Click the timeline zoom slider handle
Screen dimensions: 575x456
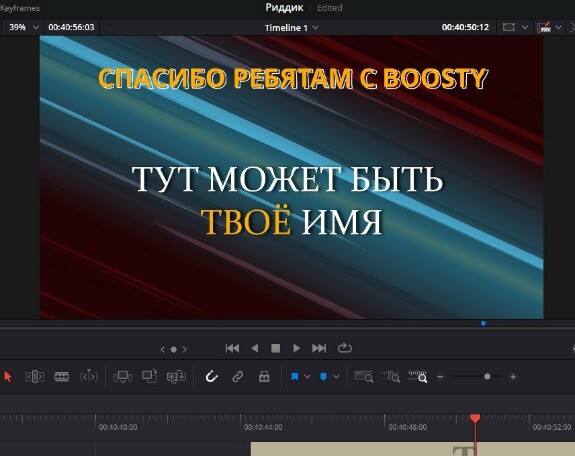(x=487, y=377)
